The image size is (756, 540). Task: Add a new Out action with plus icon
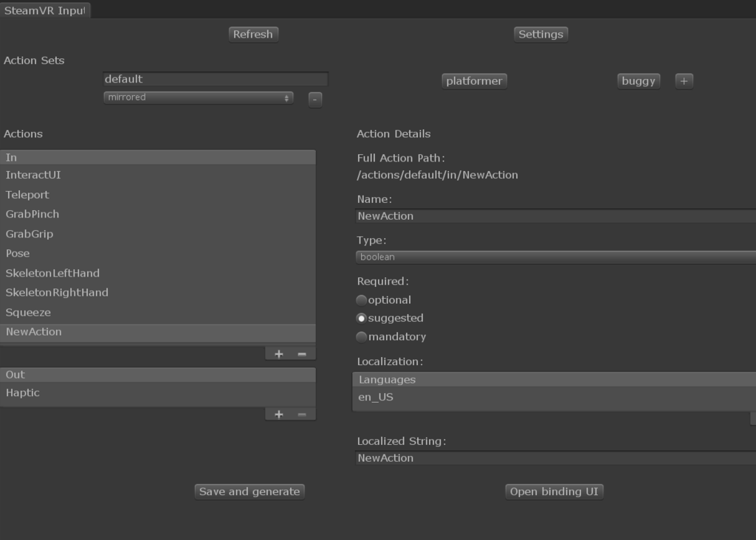click(278, 415)
